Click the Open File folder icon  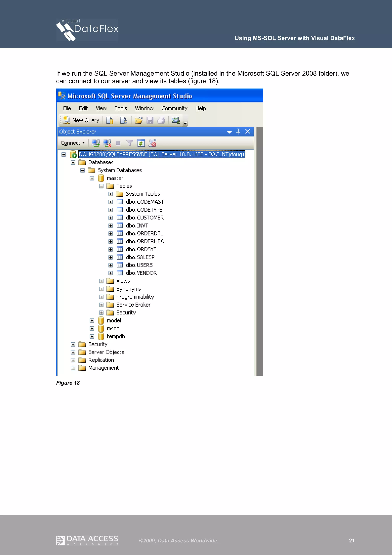click(139, 120)
